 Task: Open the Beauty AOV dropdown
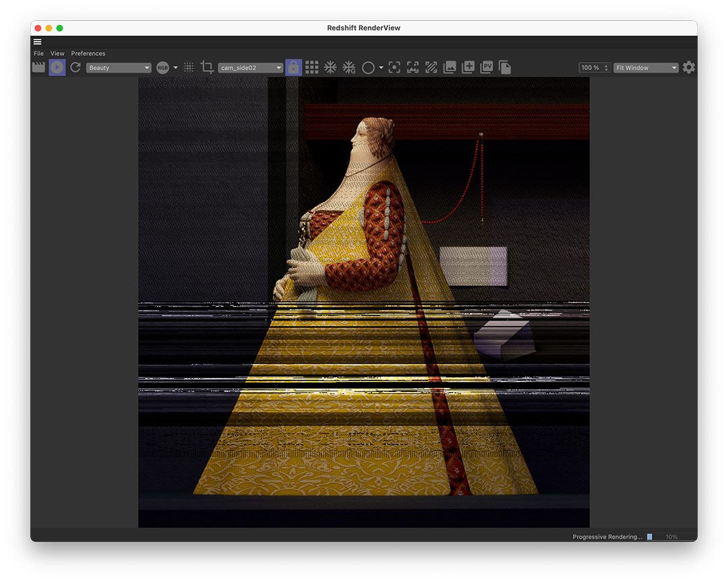[x=119, y=68]
